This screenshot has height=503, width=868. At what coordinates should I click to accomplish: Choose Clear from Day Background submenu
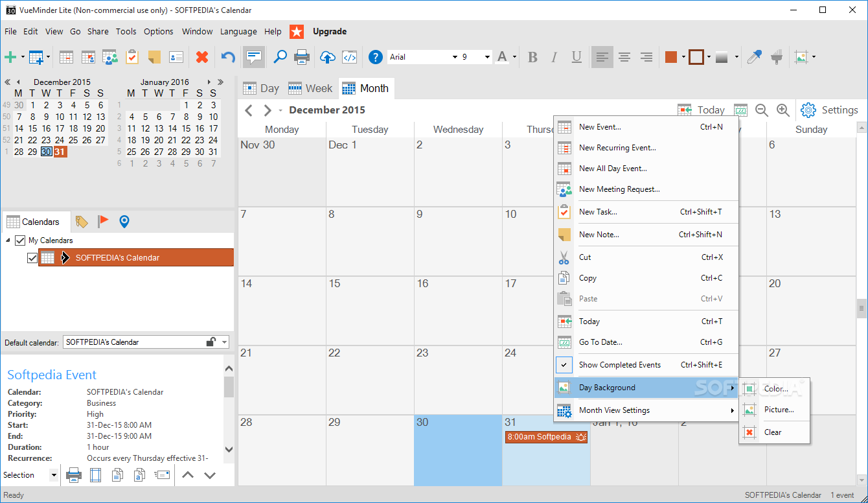(773, 432)
